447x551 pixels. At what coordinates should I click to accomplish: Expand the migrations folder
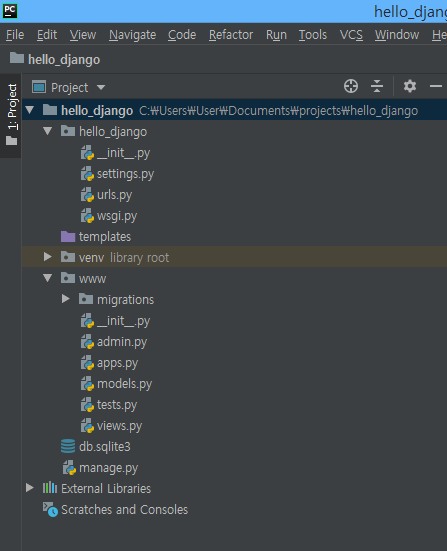(x=66, y=299)
